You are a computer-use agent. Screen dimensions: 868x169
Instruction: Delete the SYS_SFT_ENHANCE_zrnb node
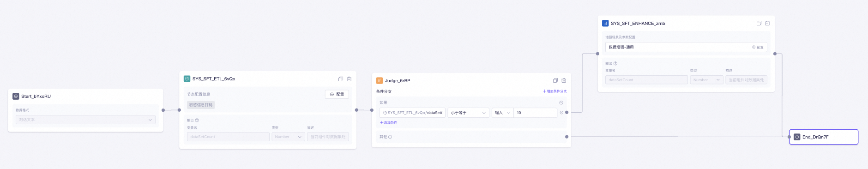767,23
